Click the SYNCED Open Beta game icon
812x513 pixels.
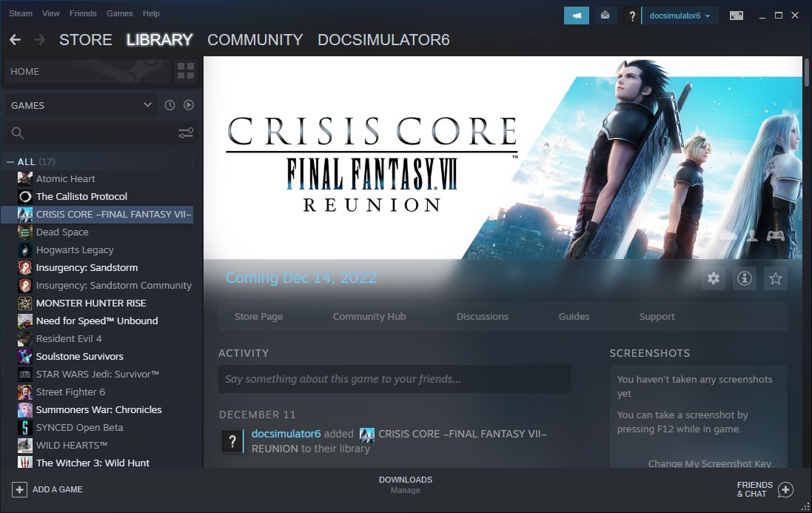[x=25, y=427]
